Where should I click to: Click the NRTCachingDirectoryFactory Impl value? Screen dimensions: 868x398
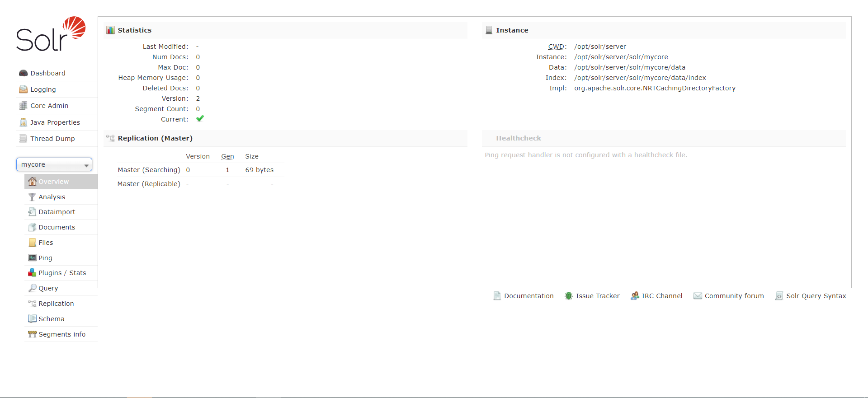pos(655,88)
